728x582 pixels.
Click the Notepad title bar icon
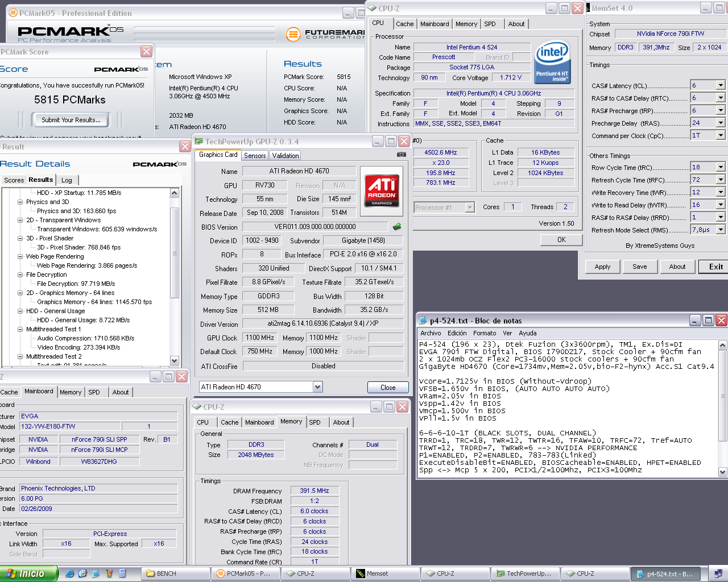click(x=423, y=321)
